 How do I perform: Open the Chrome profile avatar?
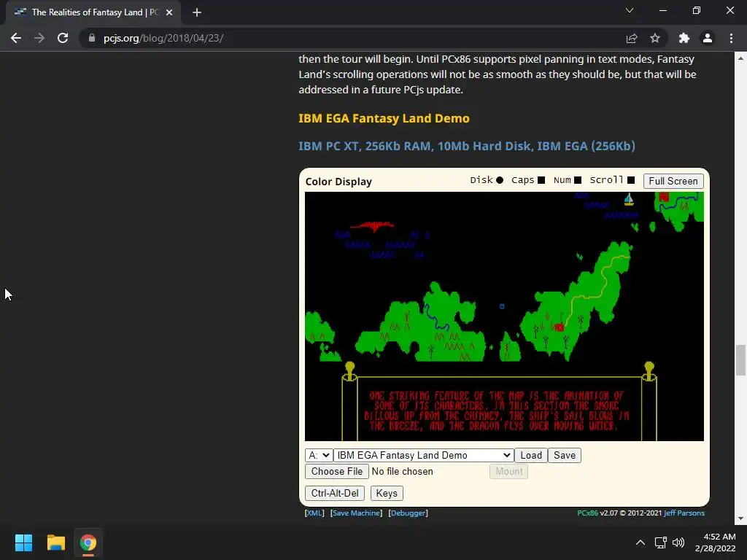[x=708, y=38]
